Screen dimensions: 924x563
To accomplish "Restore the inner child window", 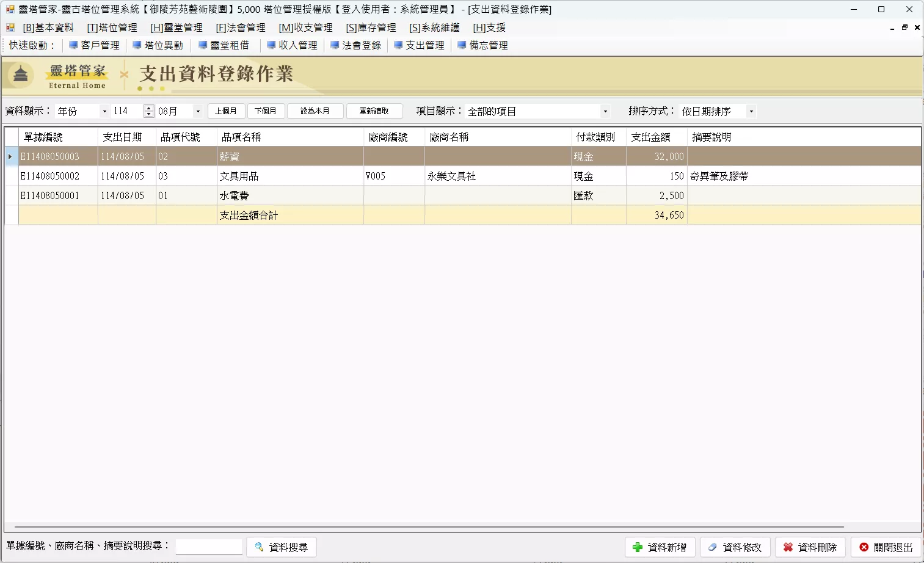I will coord(904,27).
